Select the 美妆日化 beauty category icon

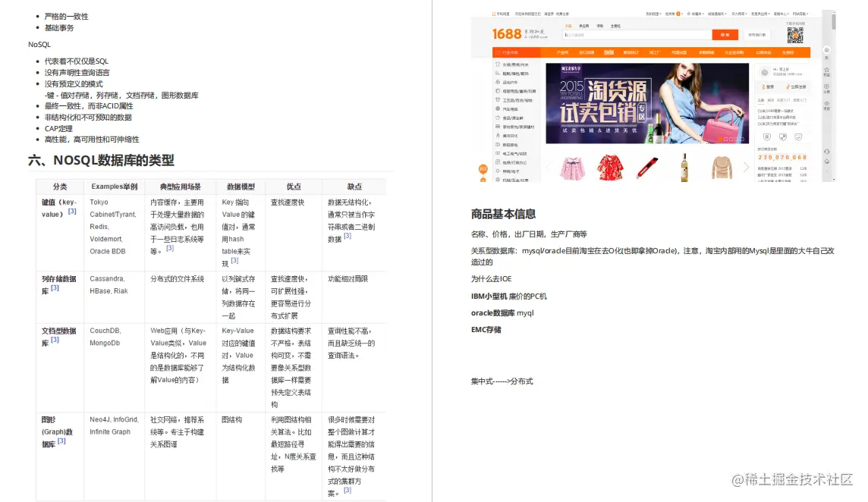pyautogui.click(x=498, y=135)
